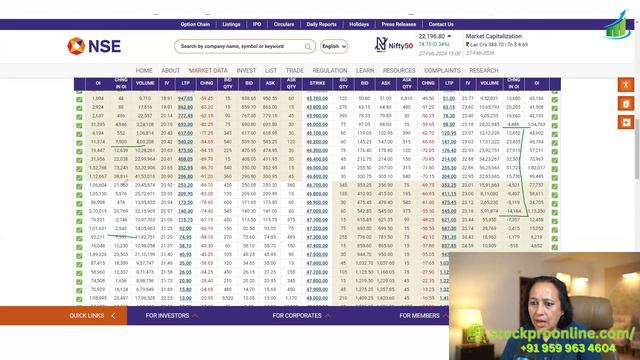
Task: Open the LIST menu
Action: click(x=271, y=71)
